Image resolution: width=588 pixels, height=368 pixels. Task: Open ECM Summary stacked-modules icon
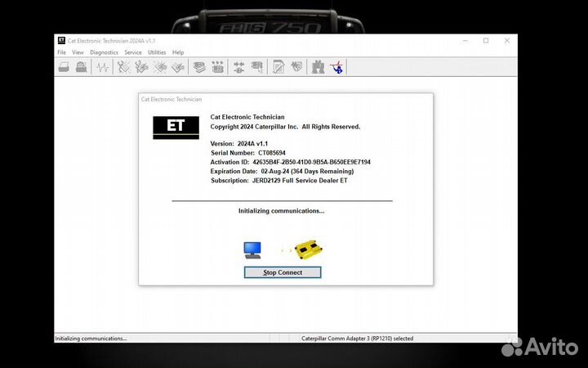199,67
